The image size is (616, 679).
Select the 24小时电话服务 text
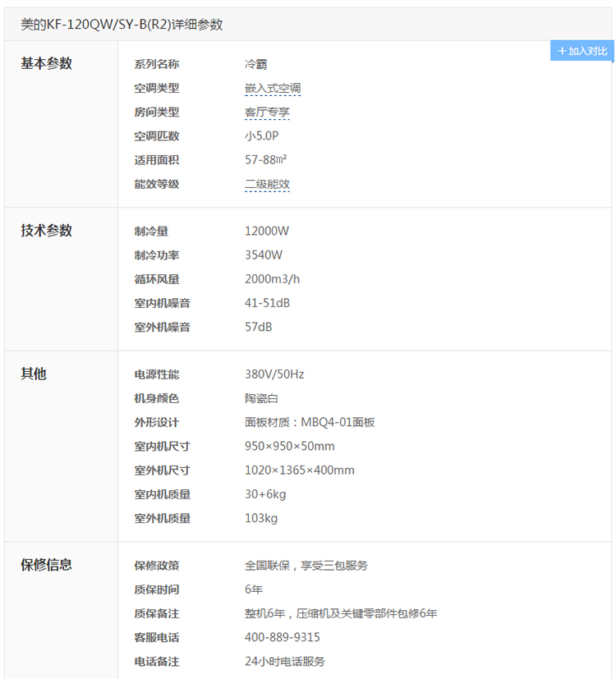(285, 662)
